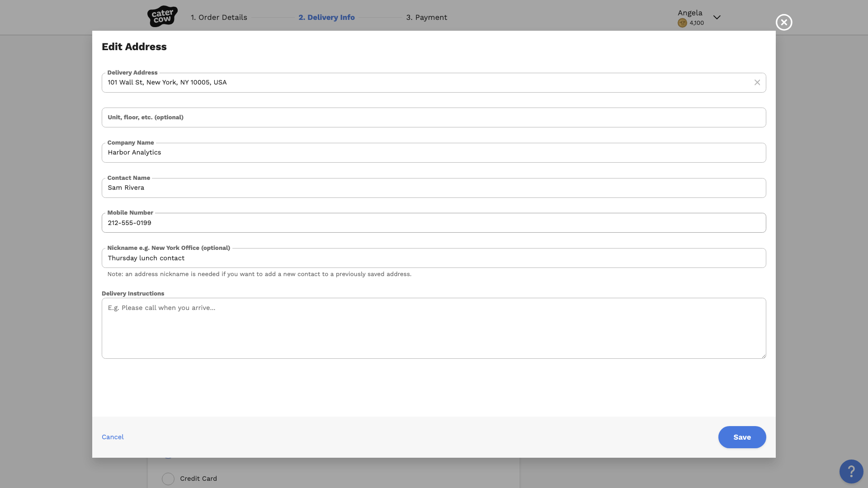This screenshot has height=488, width=868.
Task: Go to step 1. Order Details
Action: 219,18
